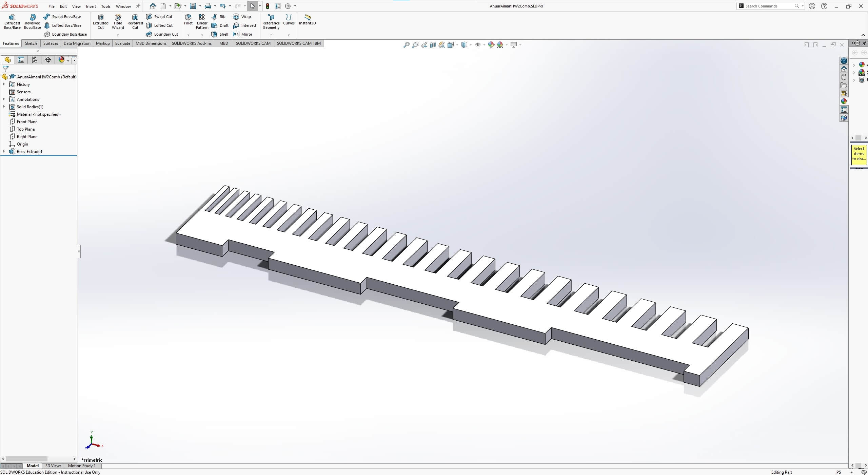Image resolution: width=868 pixels, height=475 pixels.
Task: Switch to the 3D Views tab
Action: 53,466
